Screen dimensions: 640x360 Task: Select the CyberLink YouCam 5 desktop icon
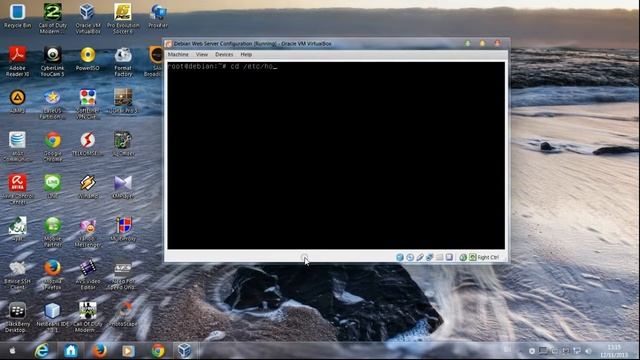click(53, 62)
